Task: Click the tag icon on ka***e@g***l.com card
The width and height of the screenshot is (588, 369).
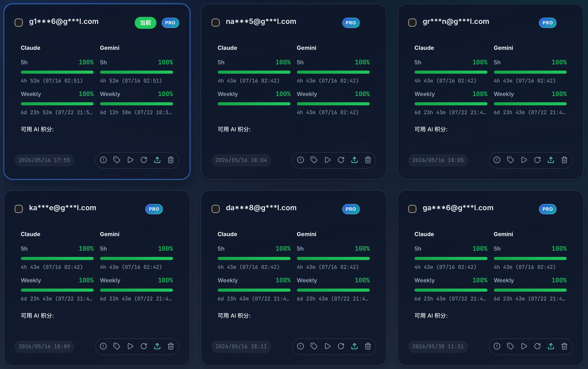Action: coord(117,346)
